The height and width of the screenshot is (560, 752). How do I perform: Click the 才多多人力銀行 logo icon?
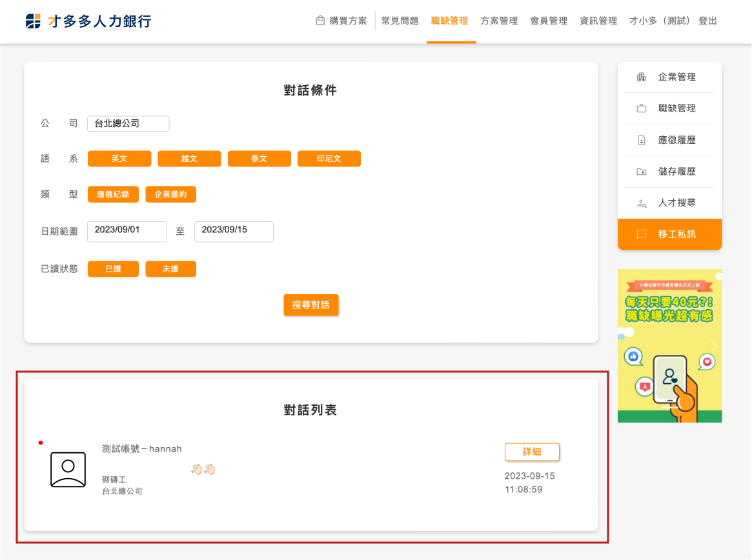pos(33,21)
